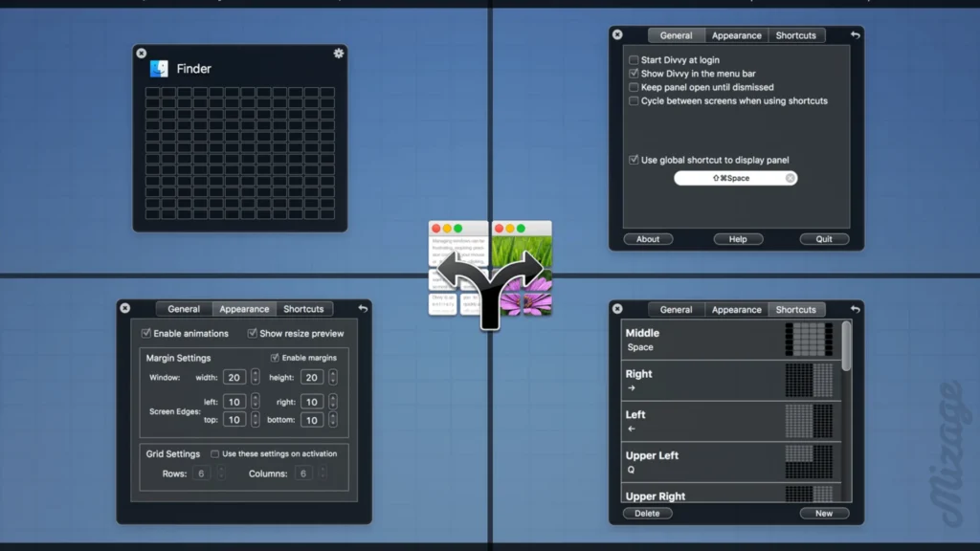Image resolution: width=980 pixels, height=551 pixels.
Task: Click the grid preview for the Upper Left shortcut
Action: point(813,461)
